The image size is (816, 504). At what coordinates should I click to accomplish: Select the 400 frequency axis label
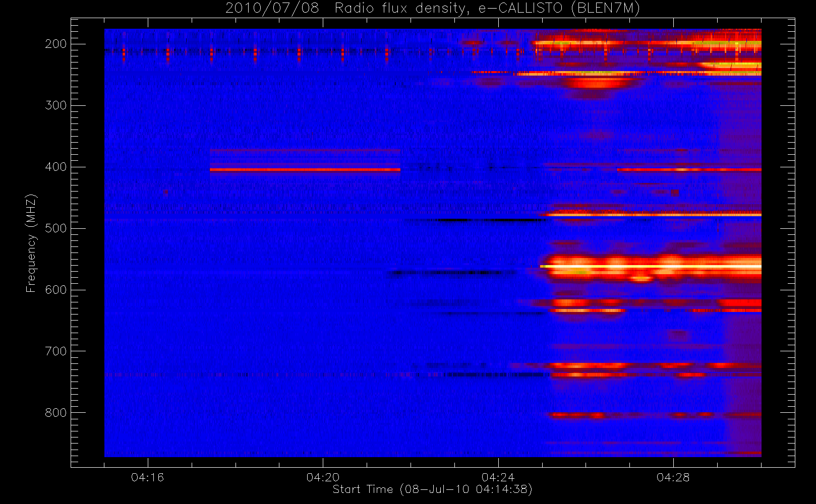point(55,167)
